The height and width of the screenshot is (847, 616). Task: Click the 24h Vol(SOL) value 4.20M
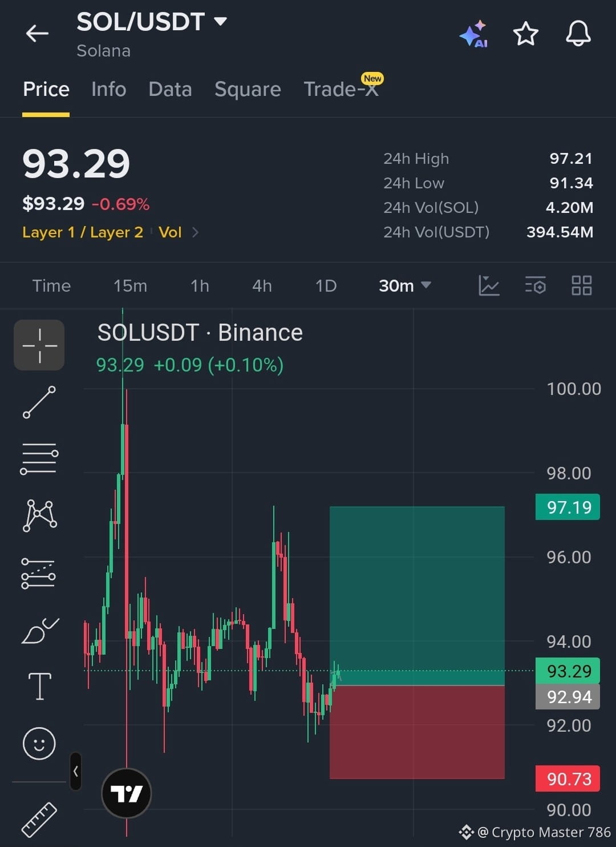569,208
